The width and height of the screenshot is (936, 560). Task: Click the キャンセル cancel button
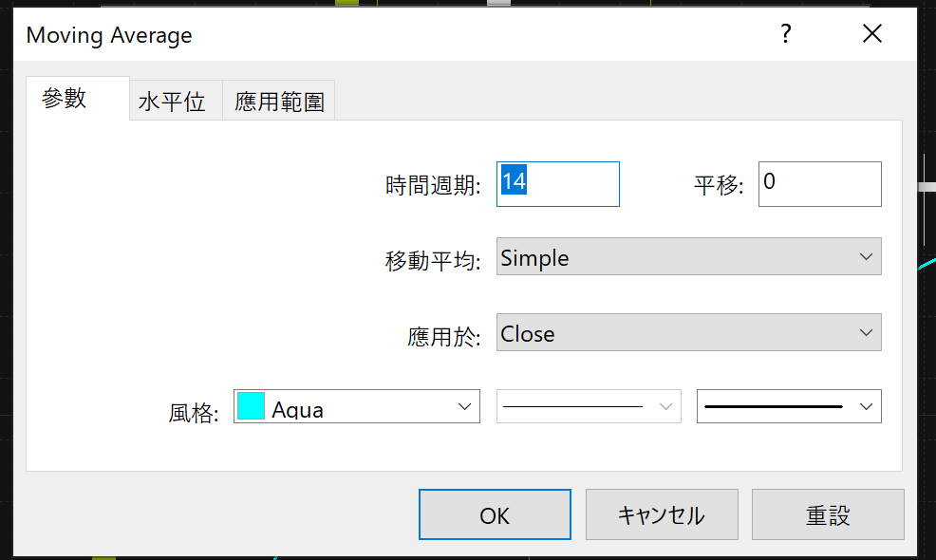pos(662,514)
